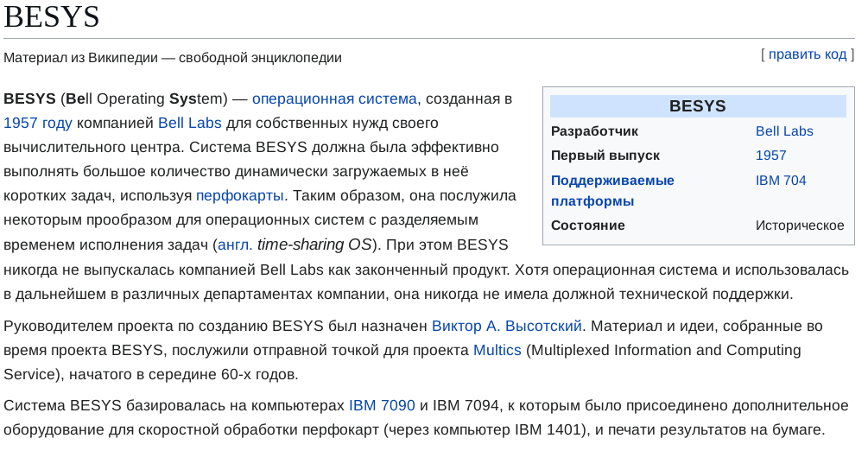
Task: Click the 'Разработчик' label in the infobox
Action: tap(594, 131)
